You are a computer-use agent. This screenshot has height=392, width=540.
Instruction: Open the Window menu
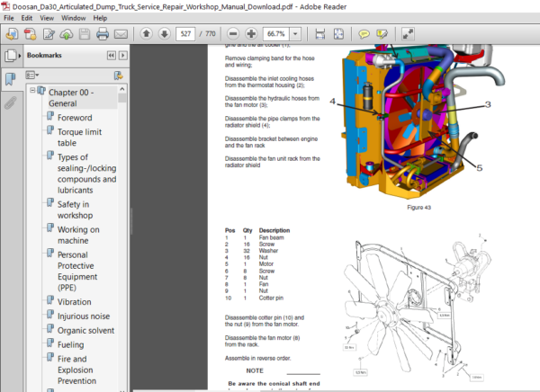(x=74, y=18)
